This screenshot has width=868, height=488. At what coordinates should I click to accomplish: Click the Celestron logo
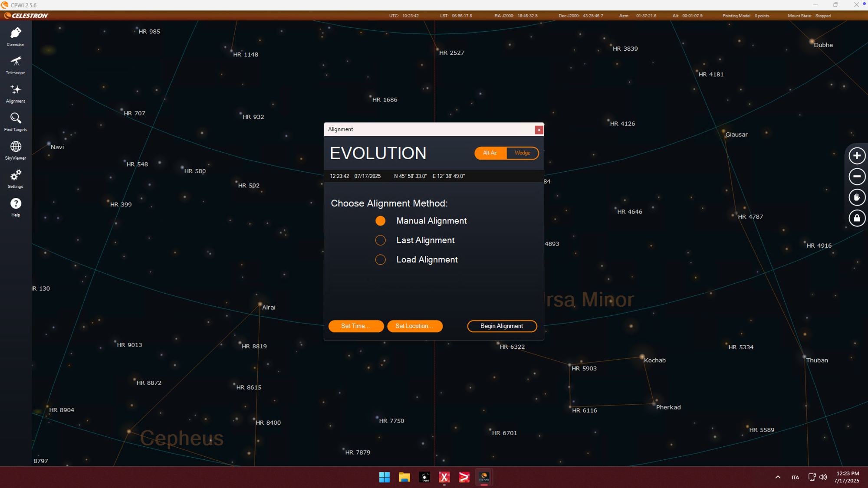pyautogui.click(x=26, y=16)
